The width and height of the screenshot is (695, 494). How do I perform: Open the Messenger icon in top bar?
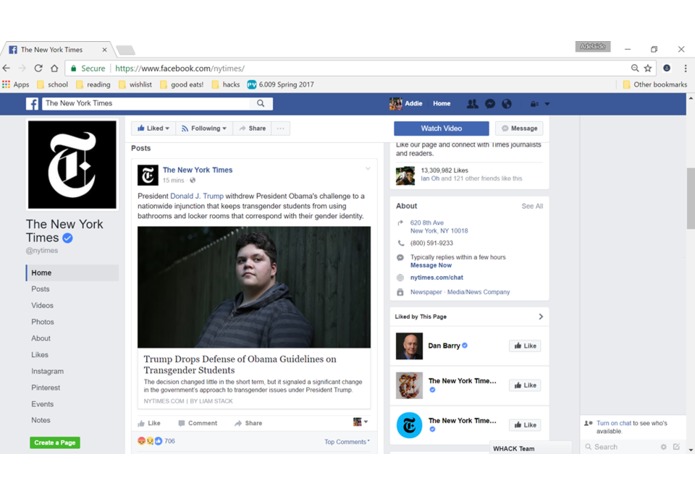point(490,104)
